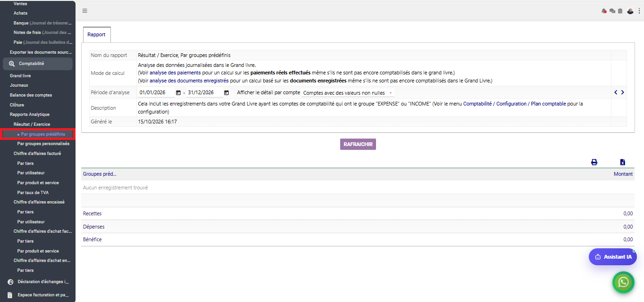Open Par tiers under Chiffre d'affaires d'achat facturé

coord(25,241)
